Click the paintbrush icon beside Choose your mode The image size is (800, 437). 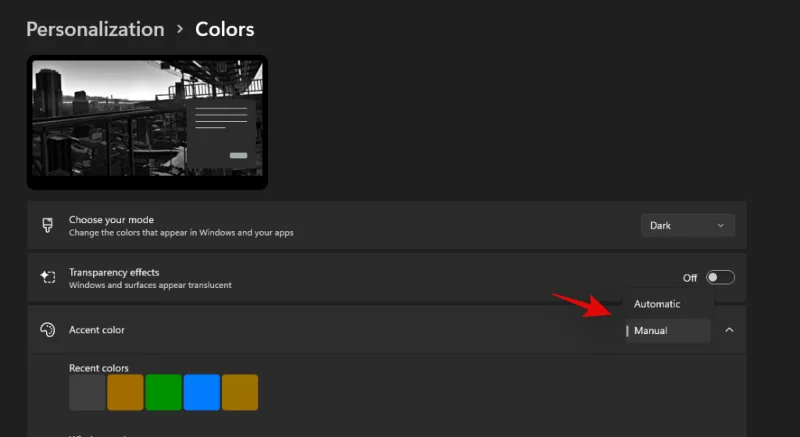(x=47, y=225)
